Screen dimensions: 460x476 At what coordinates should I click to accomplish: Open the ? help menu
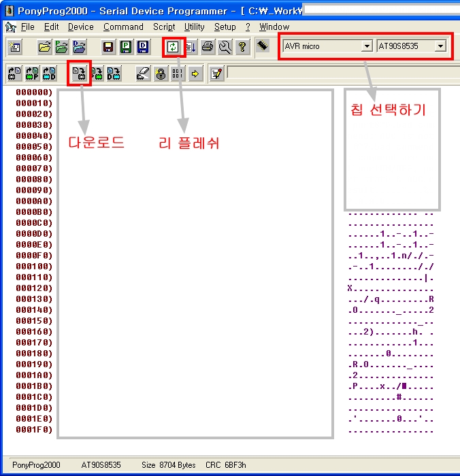point(248,27)
